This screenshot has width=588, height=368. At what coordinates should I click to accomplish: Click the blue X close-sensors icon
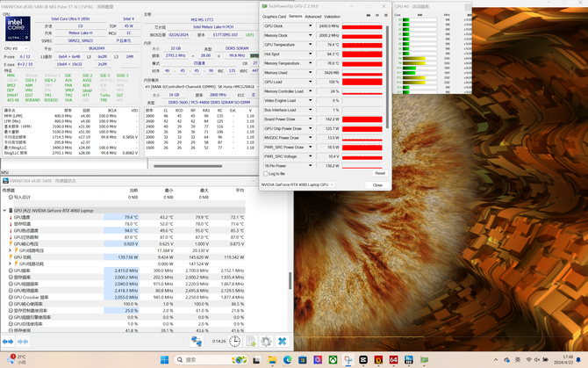[x=282, y=342]
